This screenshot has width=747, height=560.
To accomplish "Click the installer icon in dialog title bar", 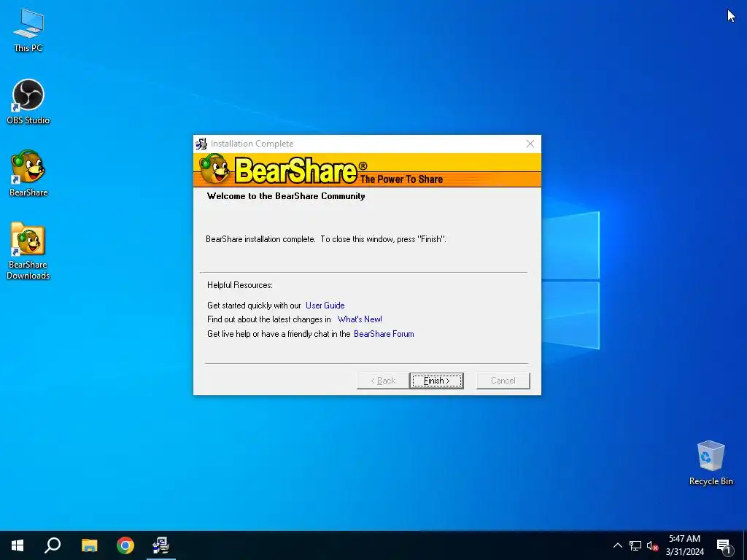I will [x=201, y=144].
